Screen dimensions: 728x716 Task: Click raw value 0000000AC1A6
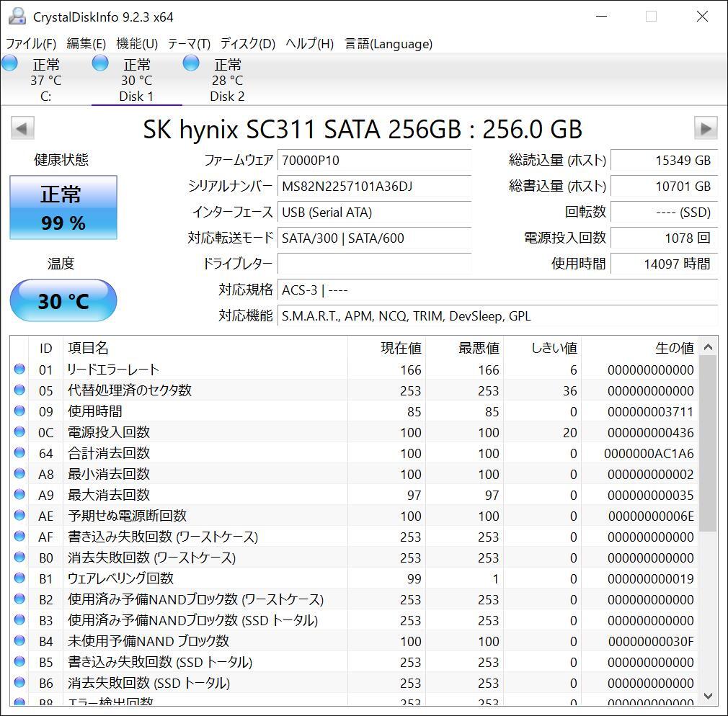pos(649,453)
